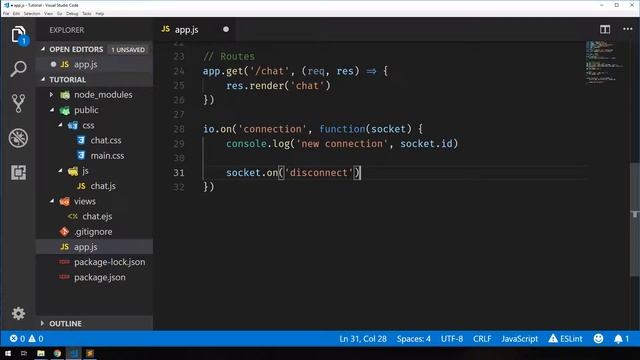Open chat.js in the file tree

coord(103,186)
